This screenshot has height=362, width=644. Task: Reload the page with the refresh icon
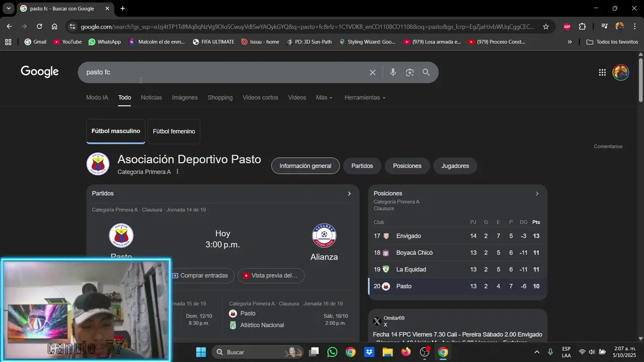(x=39, y=27)
